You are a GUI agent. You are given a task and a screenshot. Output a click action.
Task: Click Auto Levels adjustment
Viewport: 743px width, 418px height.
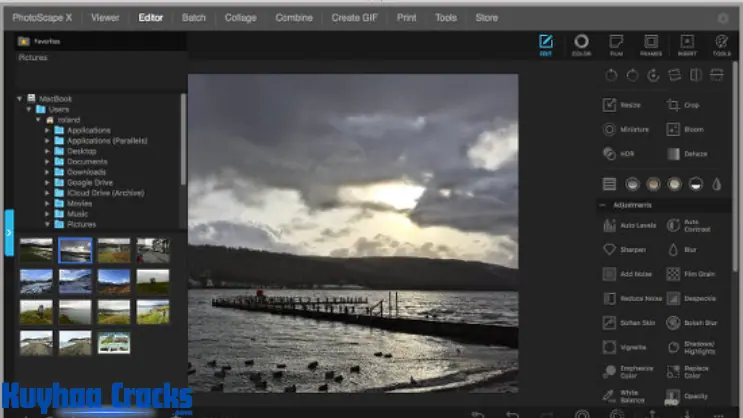tap(629, 225)
